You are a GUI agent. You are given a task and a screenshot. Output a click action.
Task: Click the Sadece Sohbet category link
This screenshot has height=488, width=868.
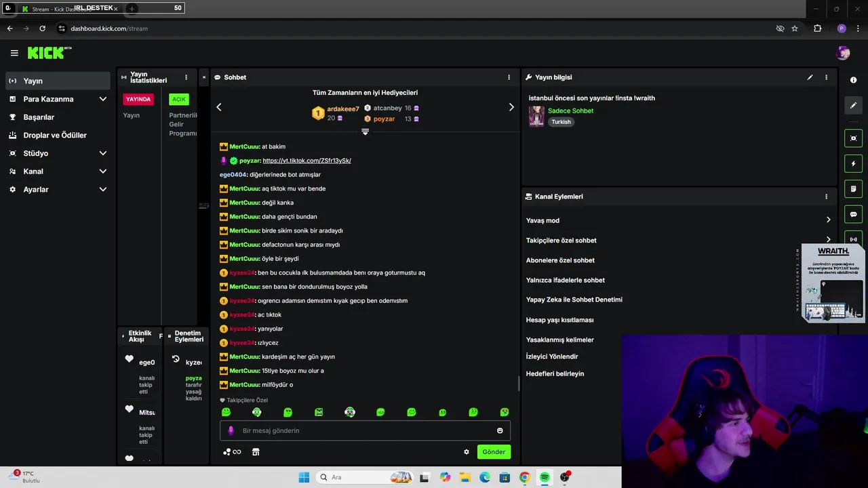[570, 110]
